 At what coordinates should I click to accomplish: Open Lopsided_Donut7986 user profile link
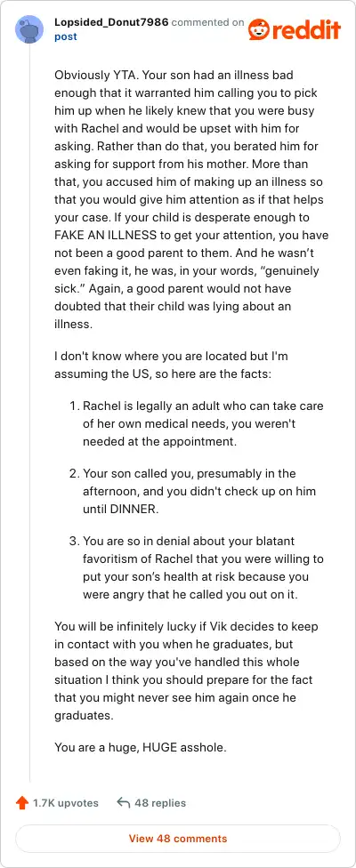tap(111, 23)
